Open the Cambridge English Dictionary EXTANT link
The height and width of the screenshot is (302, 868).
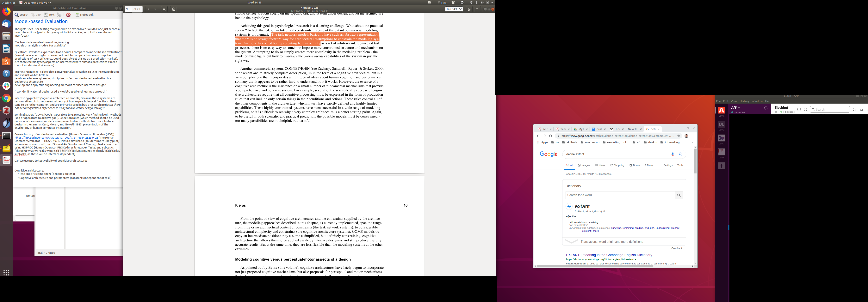[x=609, y=255]
